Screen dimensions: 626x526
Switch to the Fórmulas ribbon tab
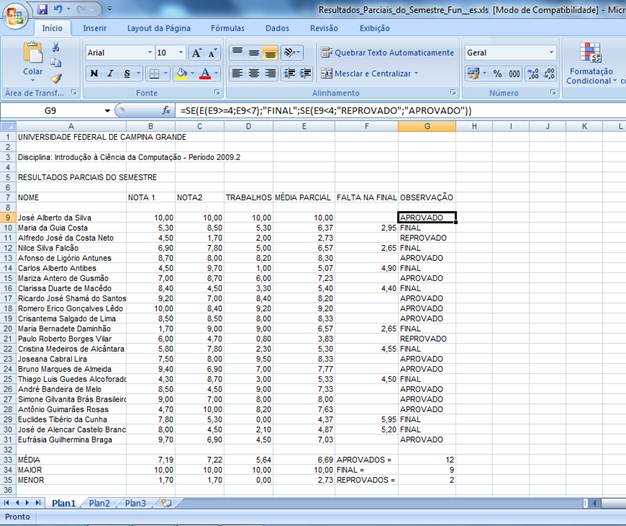227,28
